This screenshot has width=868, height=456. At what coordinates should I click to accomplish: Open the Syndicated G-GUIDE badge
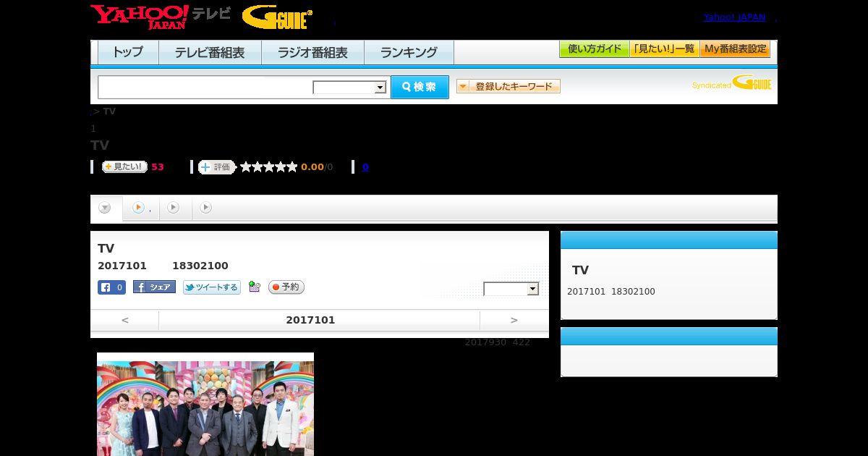tap(731, 83)
